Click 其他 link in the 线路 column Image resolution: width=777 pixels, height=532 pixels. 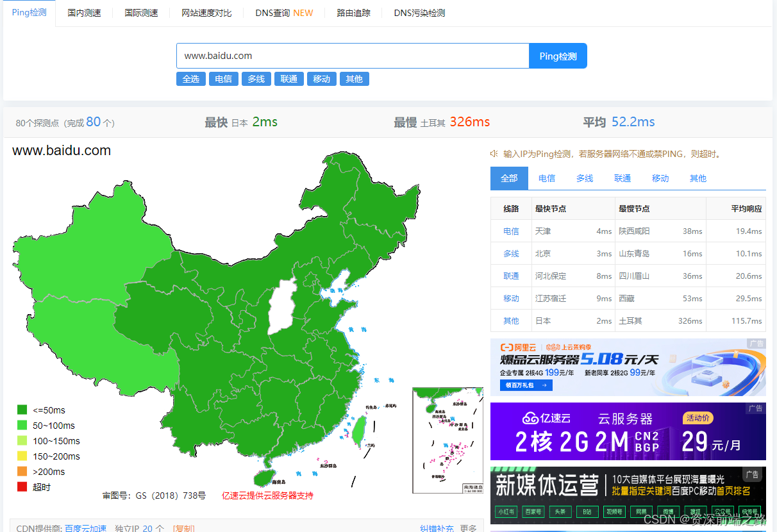511,320
